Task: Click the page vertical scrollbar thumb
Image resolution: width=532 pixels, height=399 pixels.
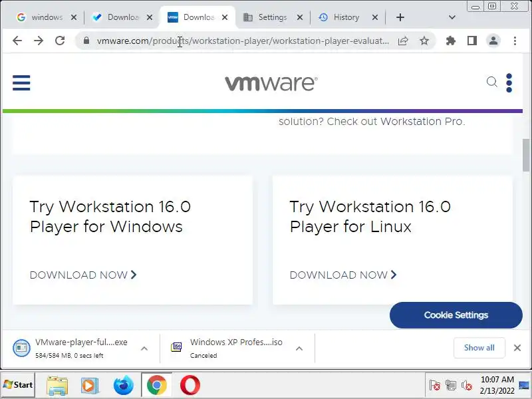Action: coord(526,156)
